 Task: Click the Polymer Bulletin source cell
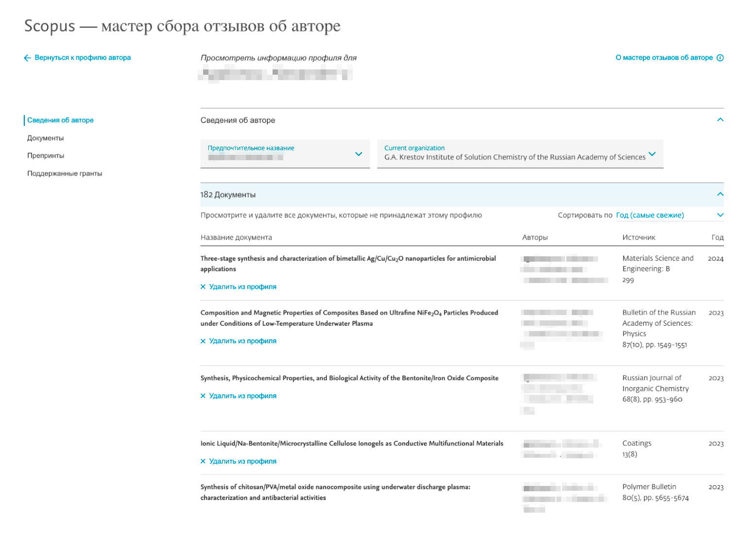point(649,487)
